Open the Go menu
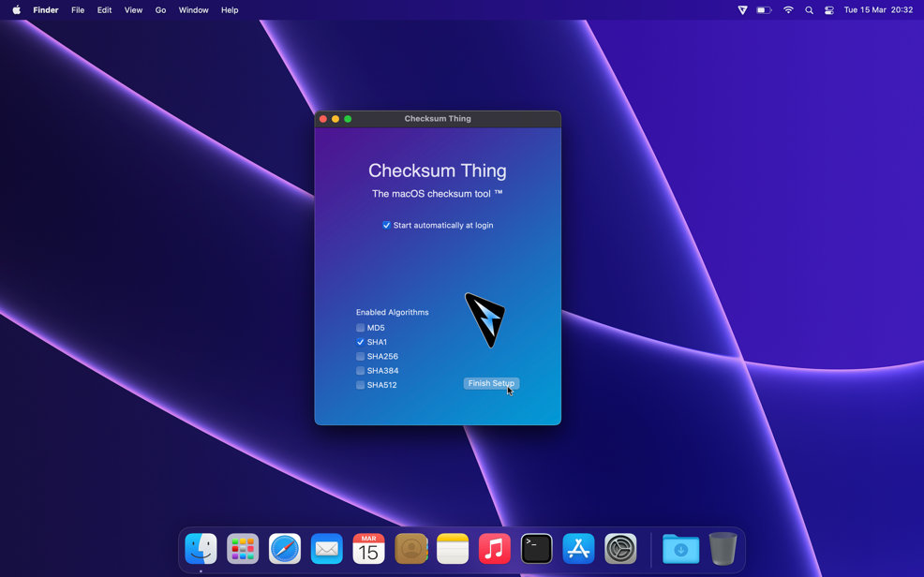Screen dimensions: 924x577 coord(160,10)
